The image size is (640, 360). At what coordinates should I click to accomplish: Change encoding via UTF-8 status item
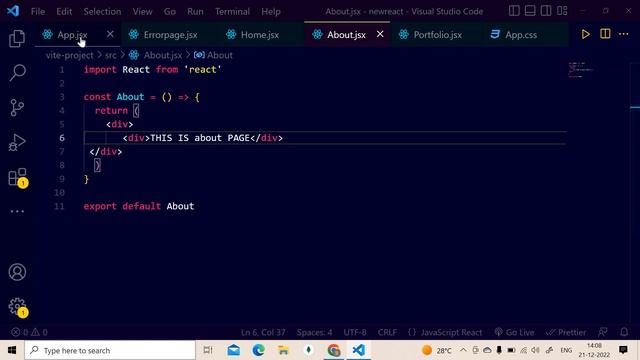click(355, 332)
